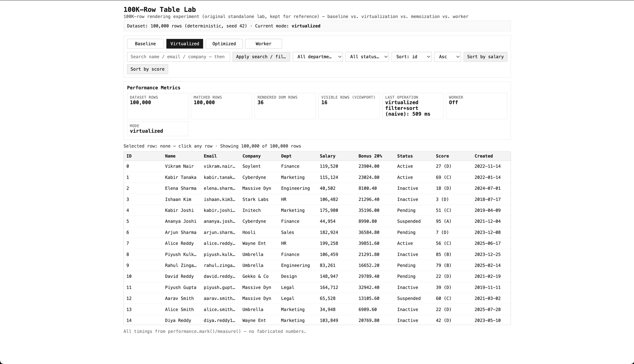
Task: Switch to Baseline mode
Action: pos(145,44)
